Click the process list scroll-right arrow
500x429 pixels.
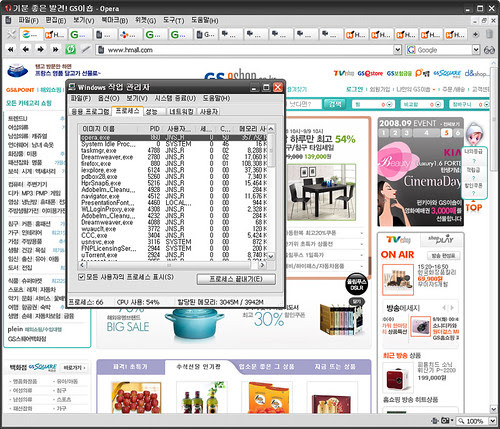pyautogui.click(x=263, y=265)
